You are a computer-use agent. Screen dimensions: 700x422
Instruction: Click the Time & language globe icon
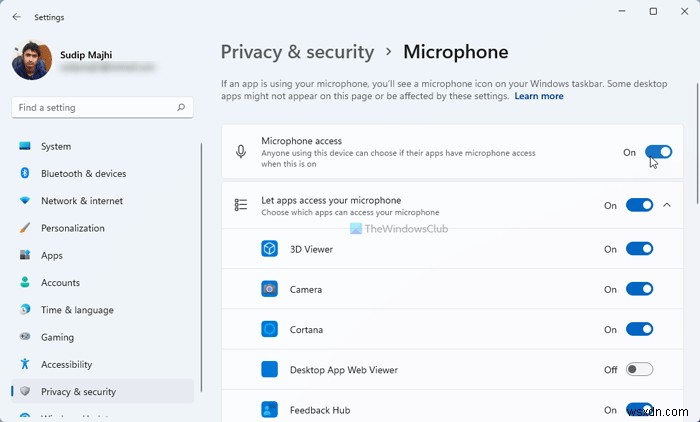pyautogui.click(x=25, y=309)
